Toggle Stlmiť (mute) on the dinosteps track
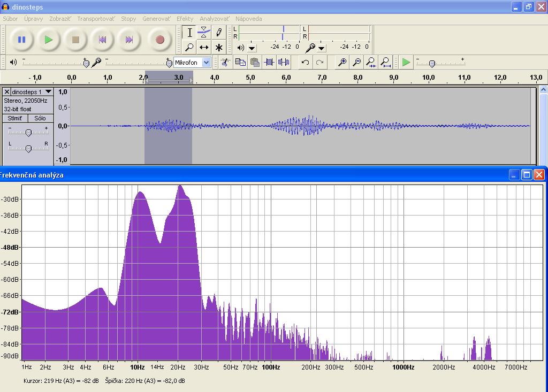The image size is (548, 392). click(14, 118)
